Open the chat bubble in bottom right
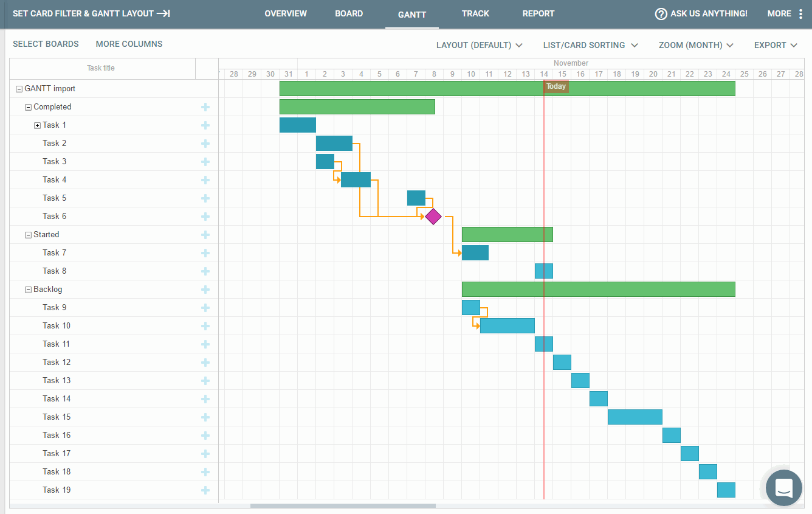Viewport: 812px width, 514px height. click(x=783, y=488)
